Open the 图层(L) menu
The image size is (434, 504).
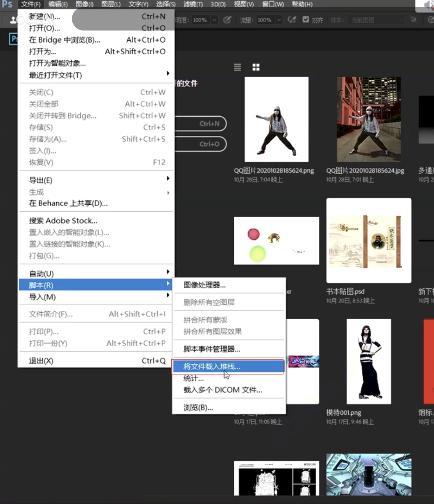point(111,4)
